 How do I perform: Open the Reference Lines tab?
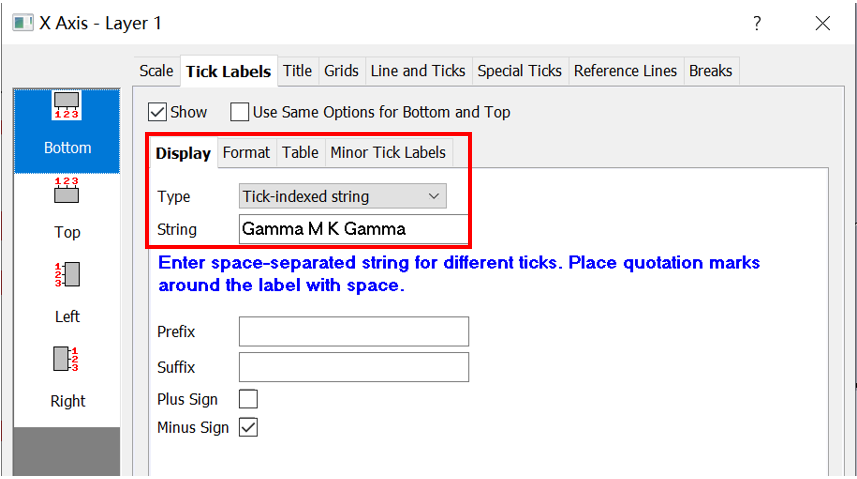[625, 71]
